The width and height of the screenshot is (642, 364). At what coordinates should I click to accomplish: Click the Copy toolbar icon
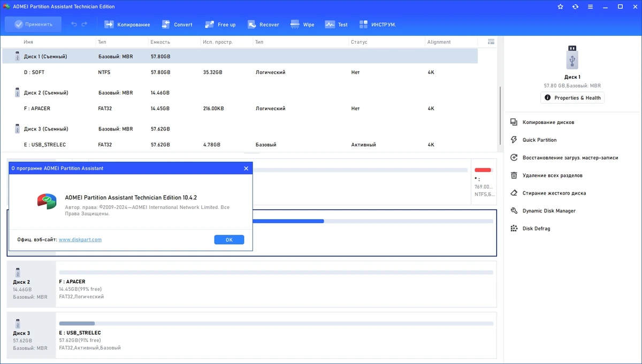point(109,25)
